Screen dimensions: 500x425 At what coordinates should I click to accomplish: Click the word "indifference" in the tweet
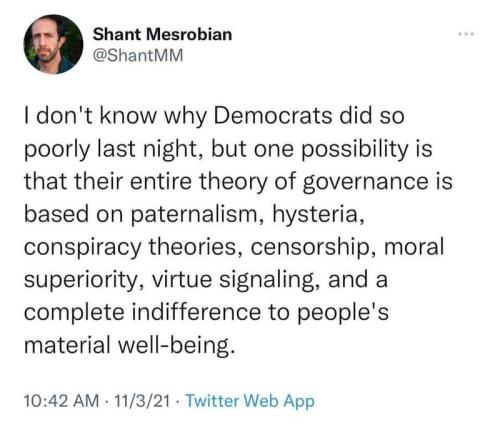pos(197,312)
